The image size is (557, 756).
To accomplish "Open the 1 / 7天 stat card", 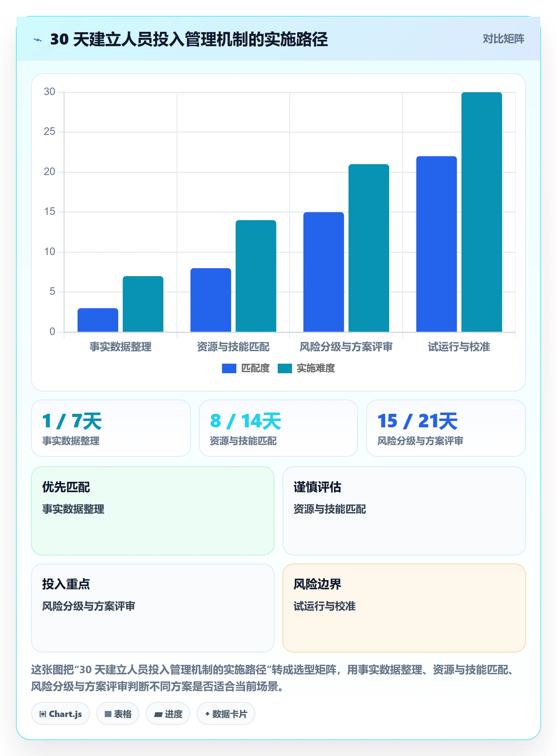I will 111,428.
